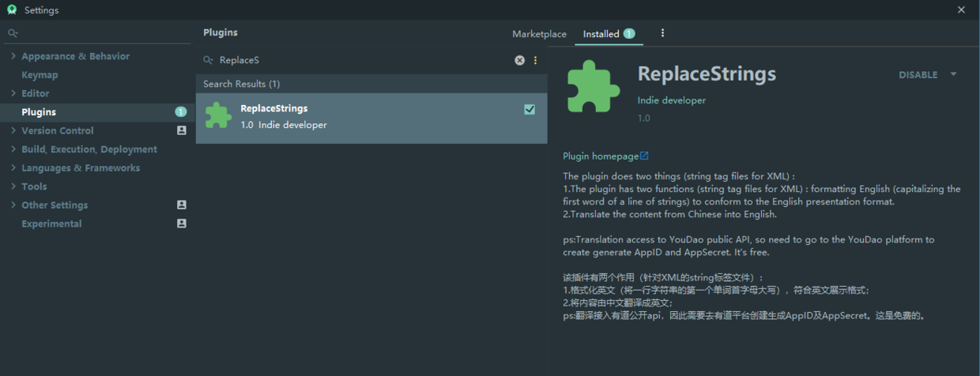This screenshot has width=980, height=376.
Task: Click the DISABLE button for ReplaceStrings
Action: [918, 75]
